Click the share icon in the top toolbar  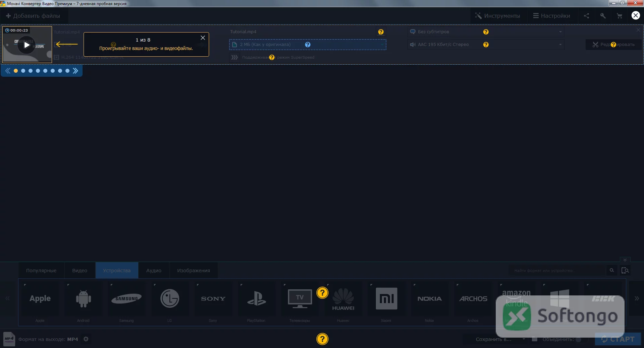pyautogui.click(x=586, y=16)
